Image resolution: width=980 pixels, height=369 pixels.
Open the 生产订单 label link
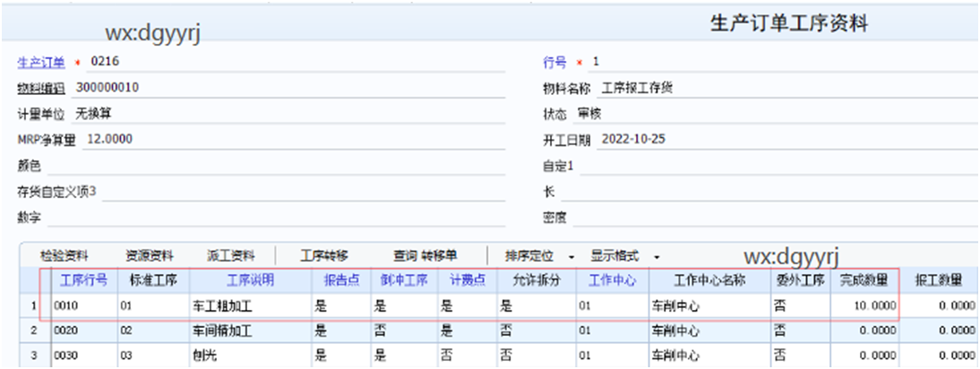click(40, 63)
